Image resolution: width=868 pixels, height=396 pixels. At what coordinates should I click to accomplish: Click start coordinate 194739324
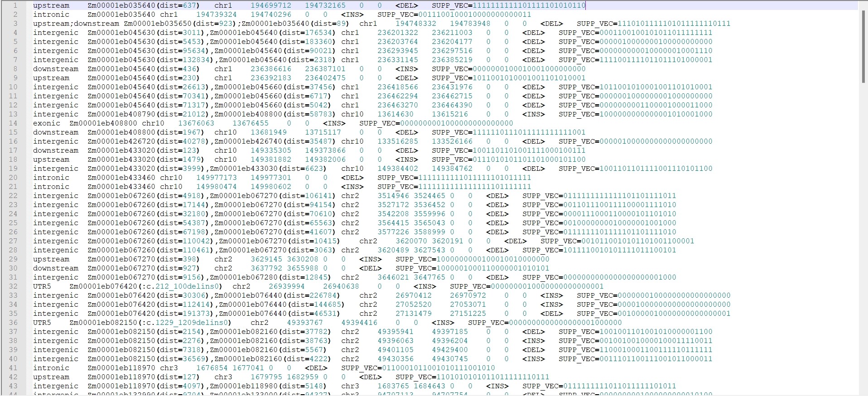[x=217, y=14]
